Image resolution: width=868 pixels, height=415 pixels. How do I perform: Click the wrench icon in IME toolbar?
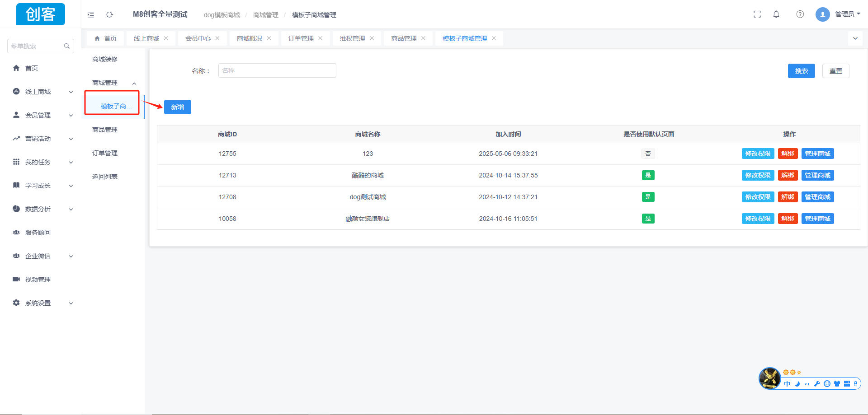pyautogui.click(x=817, y=384)
